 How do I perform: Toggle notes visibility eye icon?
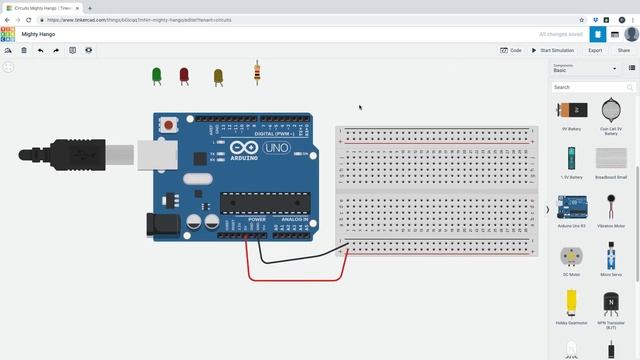click(x=89, y=50)
